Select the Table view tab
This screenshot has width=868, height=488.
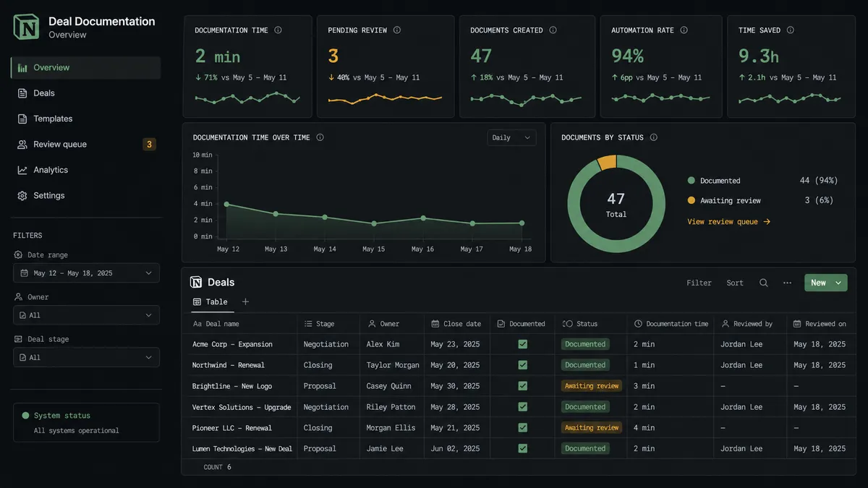point(210,302)
